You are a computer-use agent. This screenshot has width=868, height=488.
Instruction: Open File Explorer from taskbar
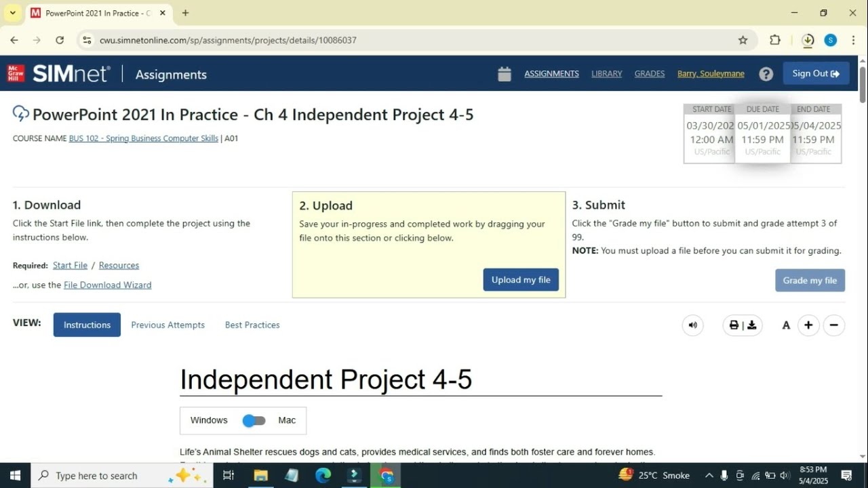tap(260, 475)
